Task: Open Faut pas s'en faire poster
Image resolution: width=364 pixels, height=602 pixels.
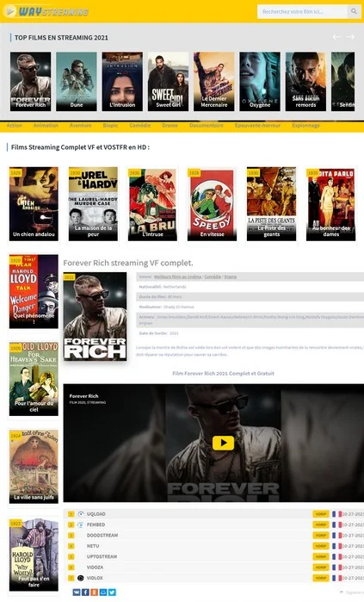Action: click(34, 554)
